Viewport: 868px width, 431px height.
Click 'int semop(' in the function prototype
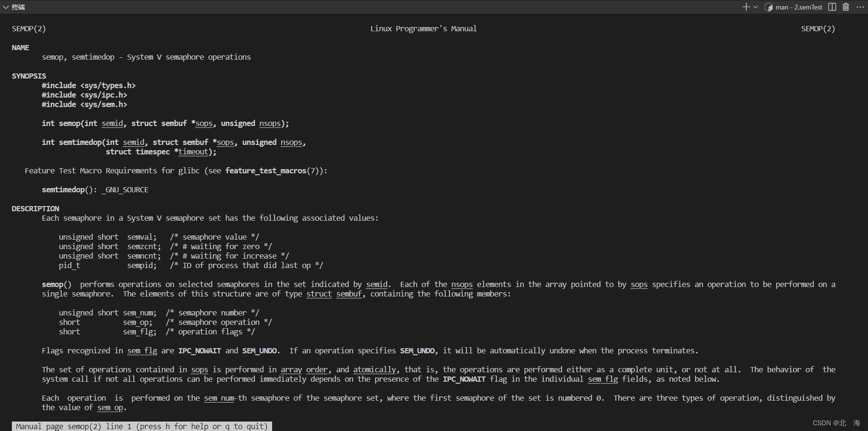click(x=63, y=124)
